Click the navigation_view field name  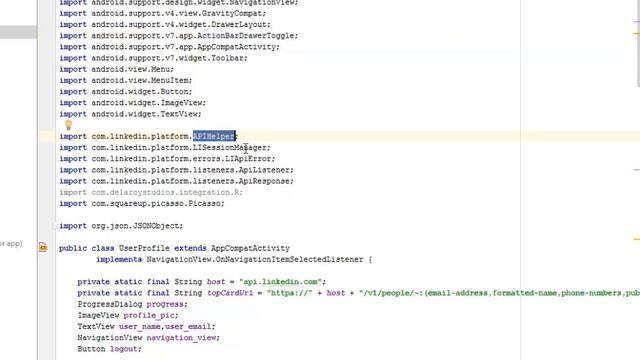tap(181, 338)
